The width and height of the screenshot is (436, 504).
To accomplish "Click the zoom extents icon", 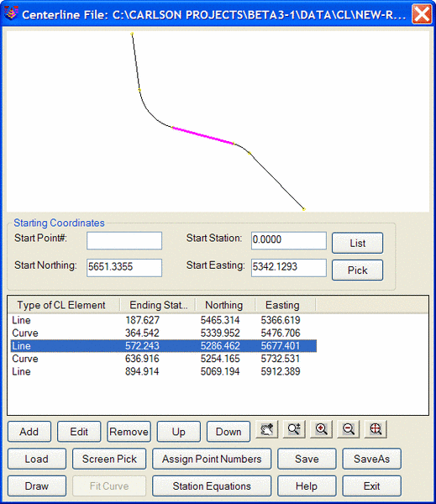I will [376, 429].
